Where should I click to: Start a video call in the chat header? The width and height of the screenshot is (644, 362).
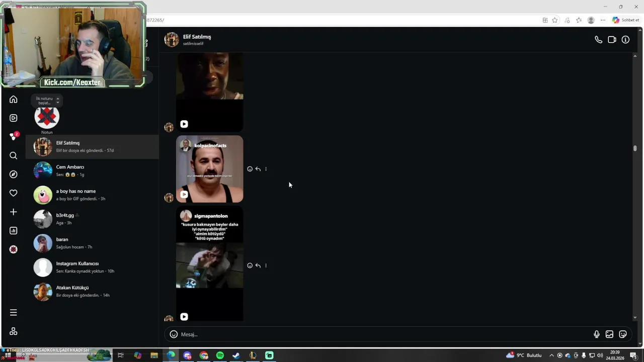click(x=612, y=40)
